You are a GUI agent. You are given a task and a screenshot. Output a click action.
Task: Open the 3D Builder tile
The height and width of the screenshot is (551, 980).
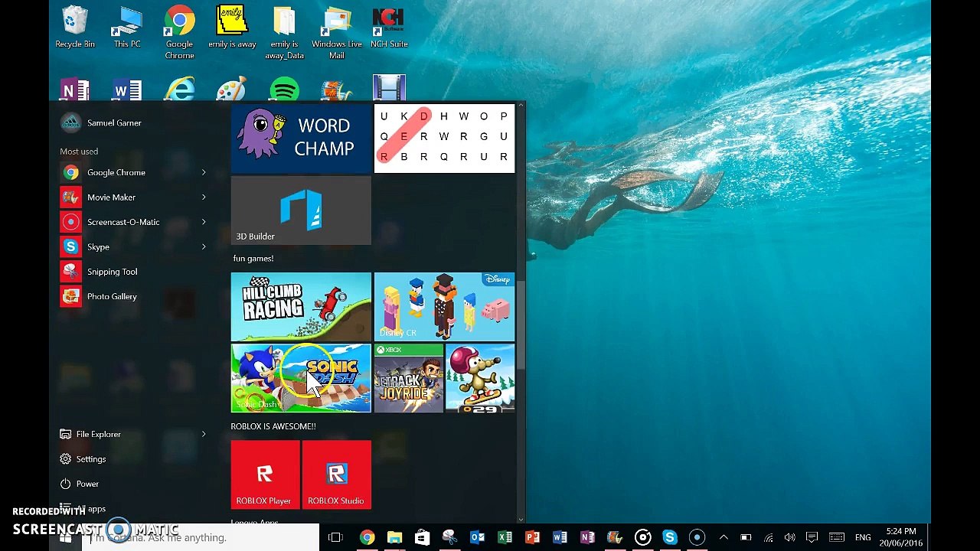(301, 210)
